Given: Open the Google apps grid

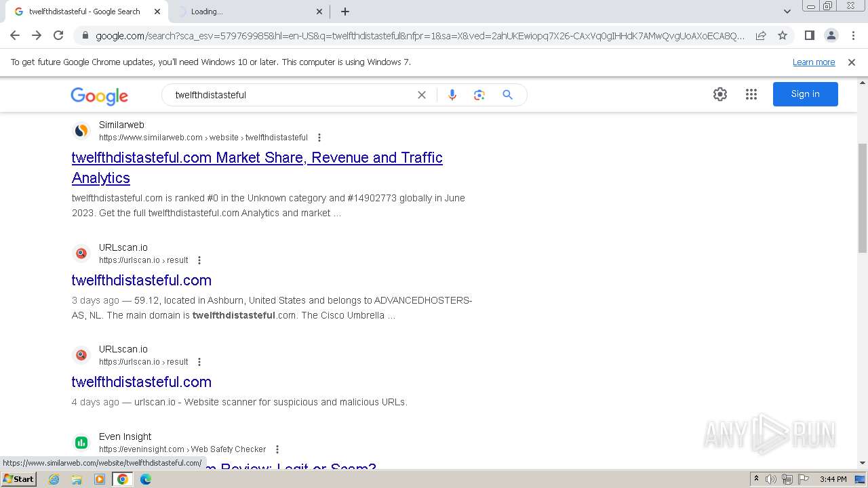Looking at the screenshot, I should 751,94.
